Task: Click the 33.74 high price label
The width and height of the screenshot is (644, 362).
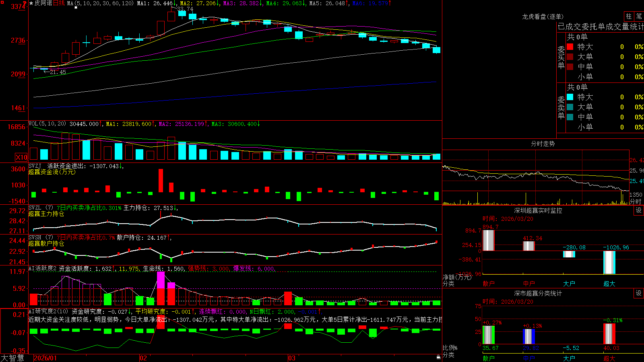Action: click(185, 9)
